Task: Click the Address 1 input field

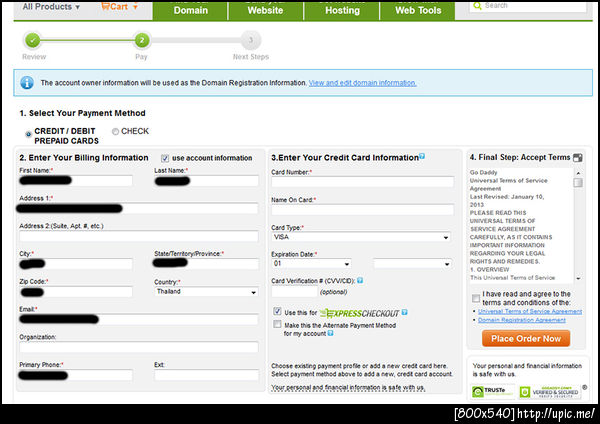Action: click(x=139, y=209)
